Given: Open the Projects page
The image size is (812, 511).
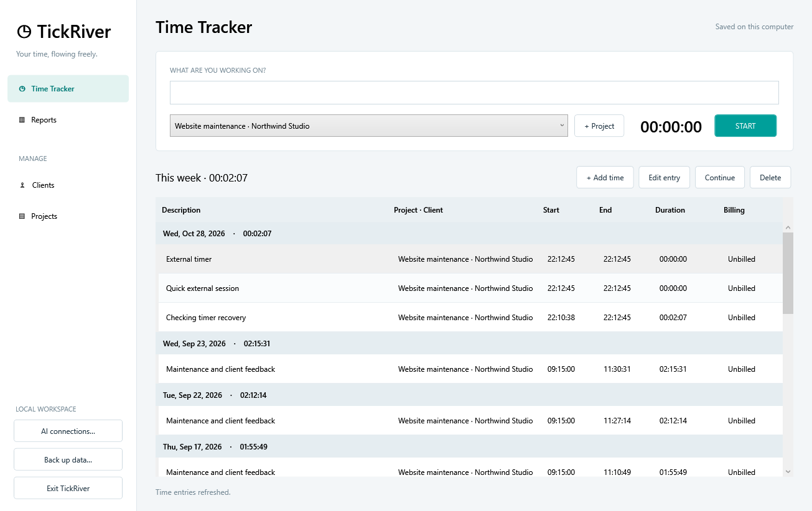Looking at the screenshot, I should (68, 216).
